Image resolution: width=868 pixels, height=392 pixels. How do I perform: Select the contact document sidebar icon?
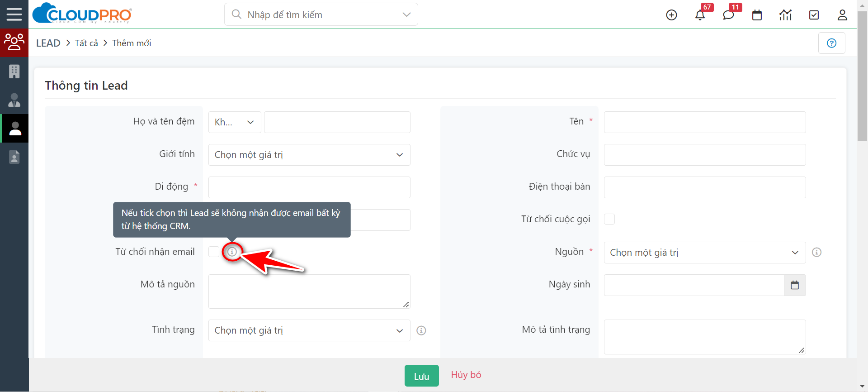pyautogui.click(x=14, y=157)
